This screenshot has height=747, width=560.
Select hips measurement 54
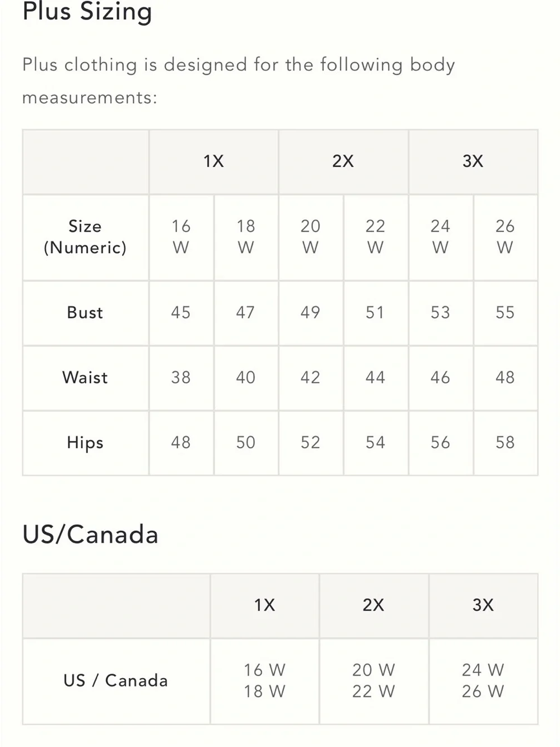click(x=375, y=443)
